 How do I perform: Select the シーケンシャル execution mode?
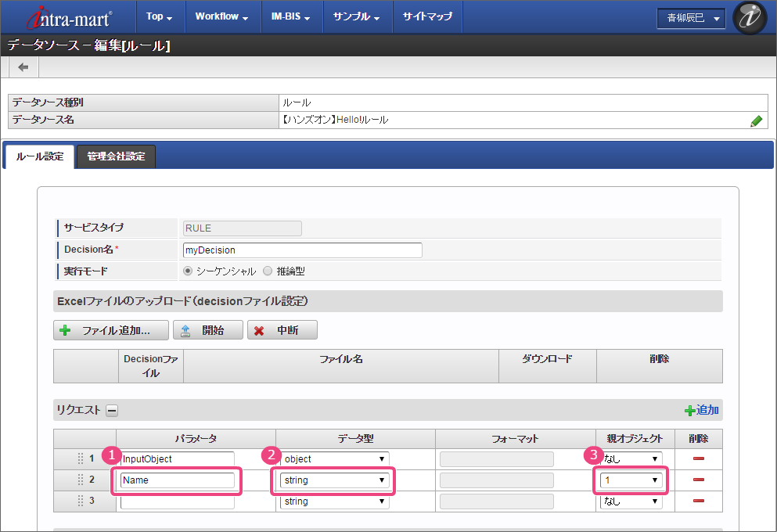tap(187, 271)
